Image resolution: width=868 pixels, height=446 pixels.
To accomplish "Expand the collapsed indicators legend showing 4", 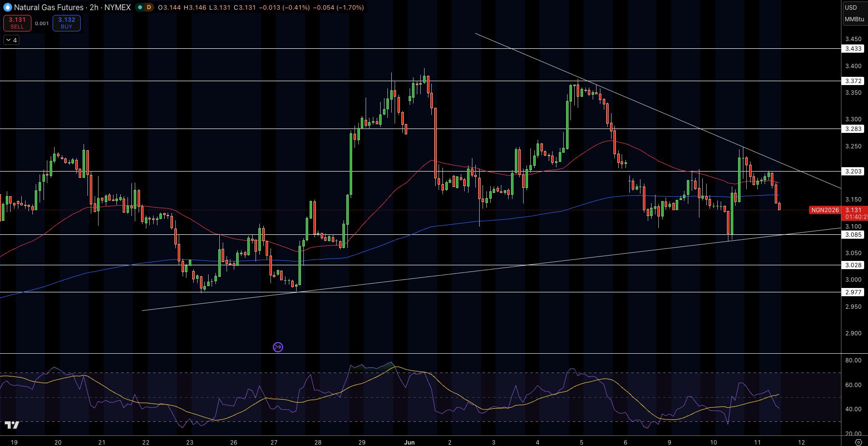I will 12,40.
